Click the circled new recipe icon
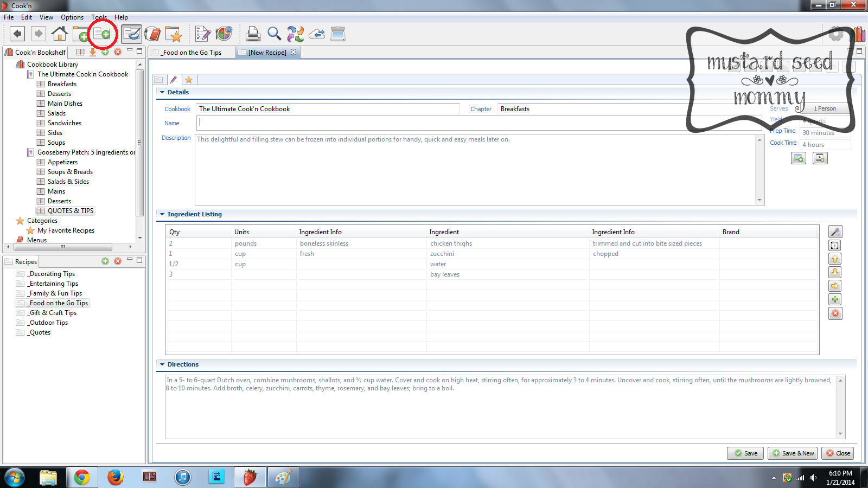Image resolution: width=868 pixels, height=488 pixels. tap(102, 34)
